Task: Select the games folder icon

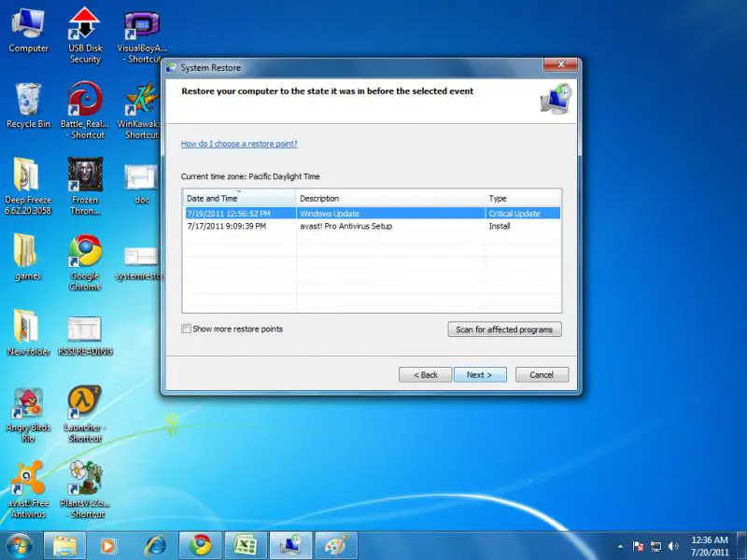Action: click(x=27, y=256)
